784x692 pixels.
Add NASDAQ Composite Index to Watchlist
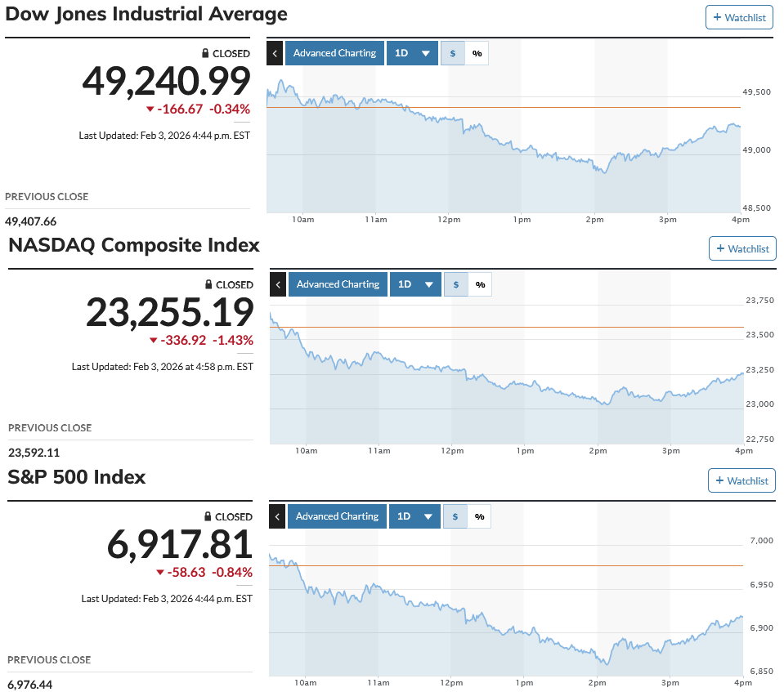(x=742, y=248)
